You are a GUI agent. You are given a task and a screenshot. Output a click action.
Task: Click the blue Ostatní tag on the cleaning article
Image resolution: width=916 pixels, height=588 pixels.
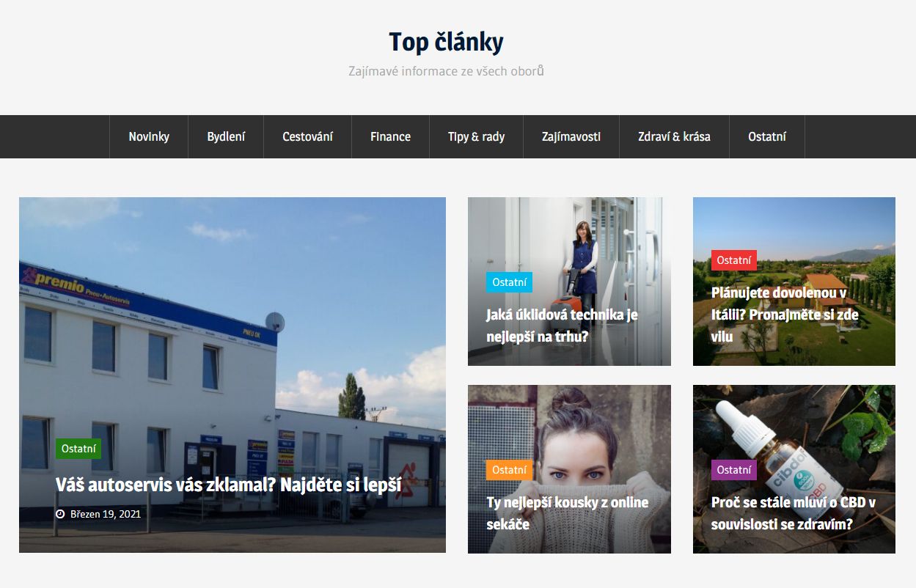pyautogui.click(x=509, y=282)
